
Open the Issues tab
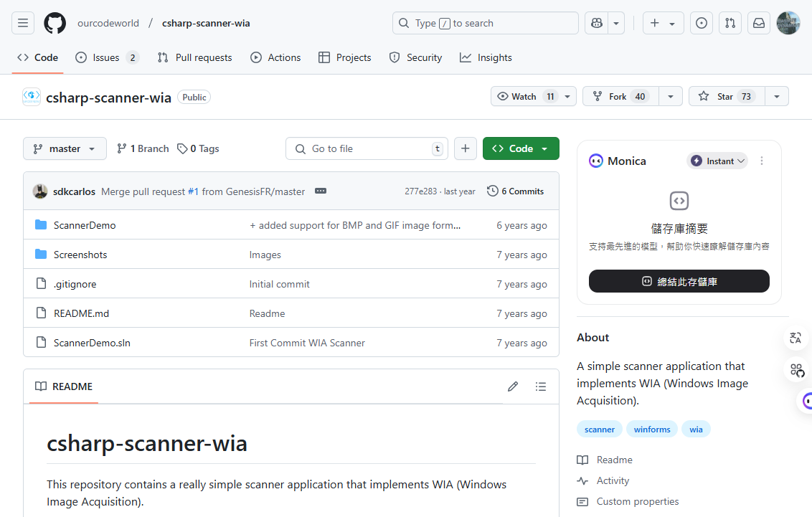(107, 57)
